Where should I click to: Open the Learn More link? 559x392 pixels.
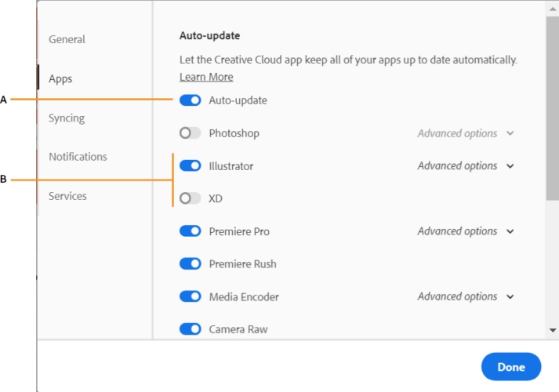pyautogui.click(x=206, y=77)
